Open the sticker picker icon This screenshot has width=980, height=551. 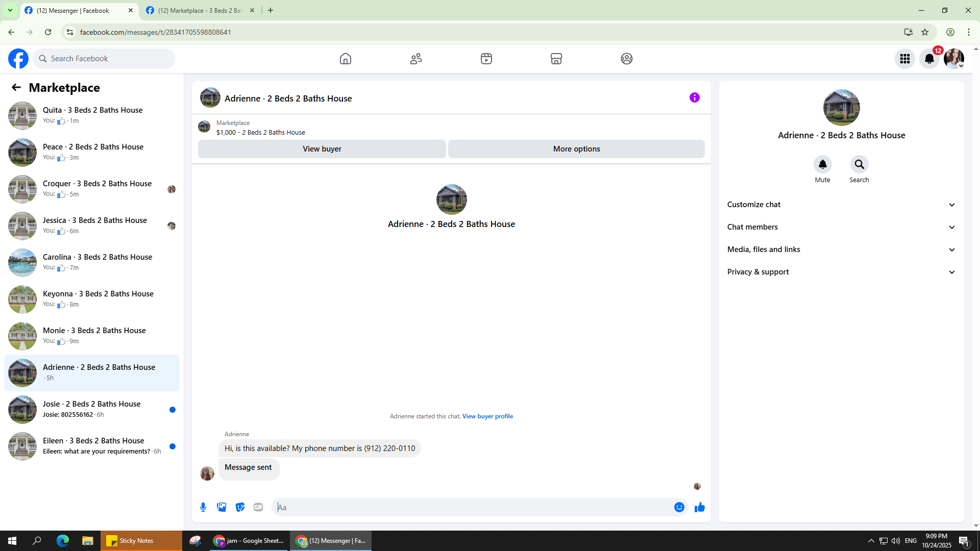(x=240, y=507)
